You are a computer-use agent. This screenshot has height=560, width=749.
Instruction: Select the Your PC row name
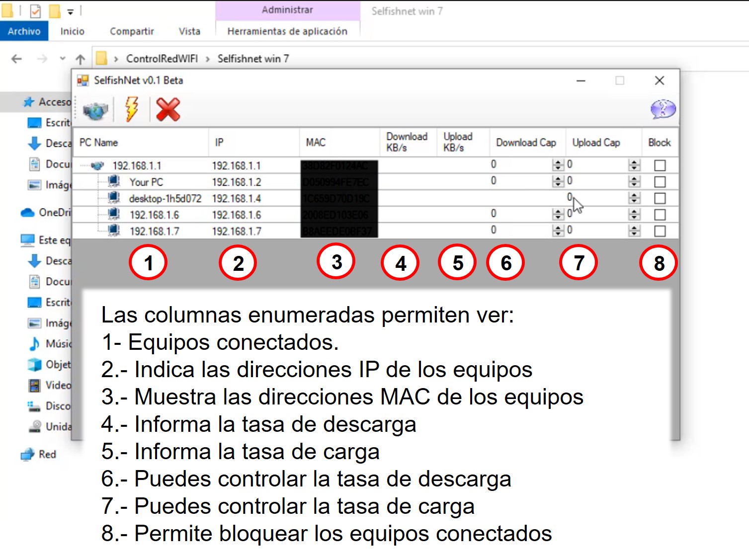point(146,182)
